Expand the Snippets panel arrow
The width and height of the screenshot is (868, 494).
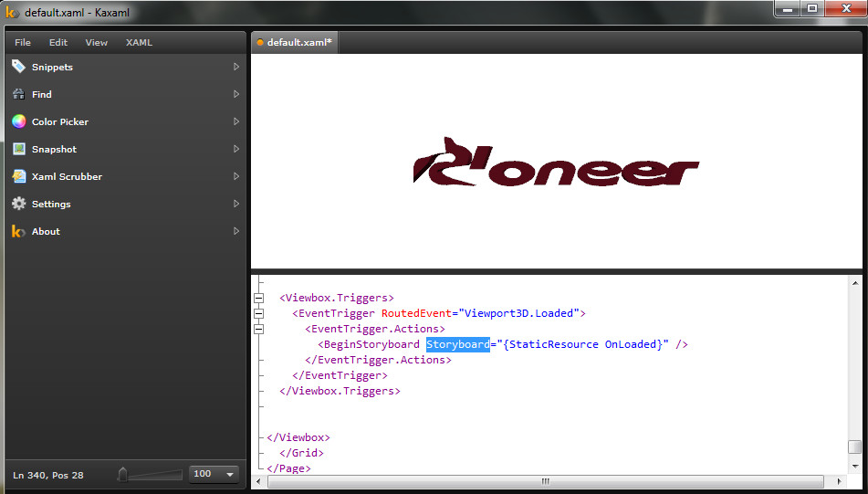pyautogui.click(x=236, y=67)
